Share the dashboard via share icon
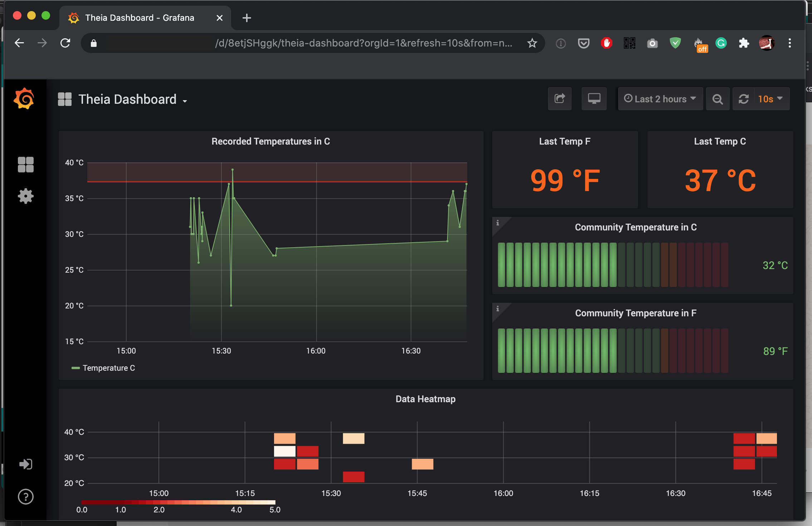 tap(559, 99)
